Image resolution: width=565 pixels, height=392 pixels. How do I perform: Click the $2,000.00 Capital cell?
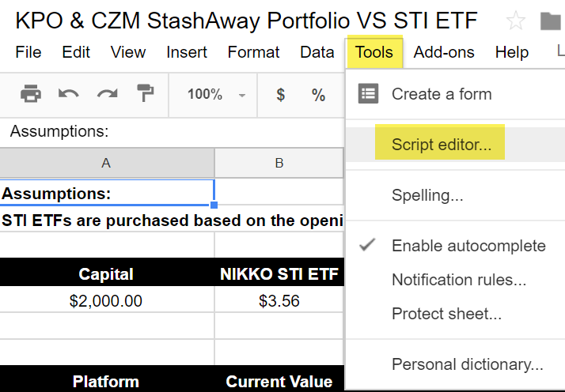106,300
